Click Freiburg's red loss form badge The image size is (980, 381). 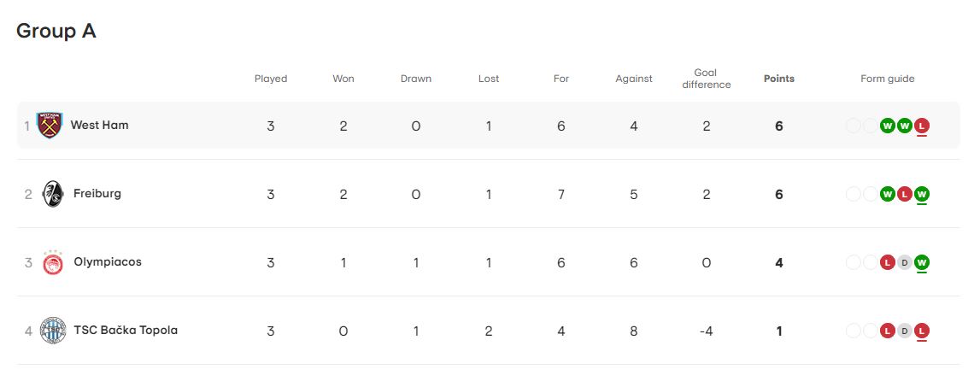point(904,194)
